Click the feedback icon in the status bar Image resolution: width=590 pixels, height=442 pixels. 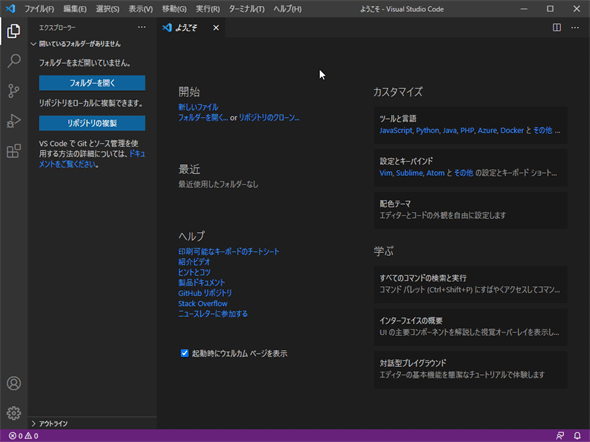(560, 436)
